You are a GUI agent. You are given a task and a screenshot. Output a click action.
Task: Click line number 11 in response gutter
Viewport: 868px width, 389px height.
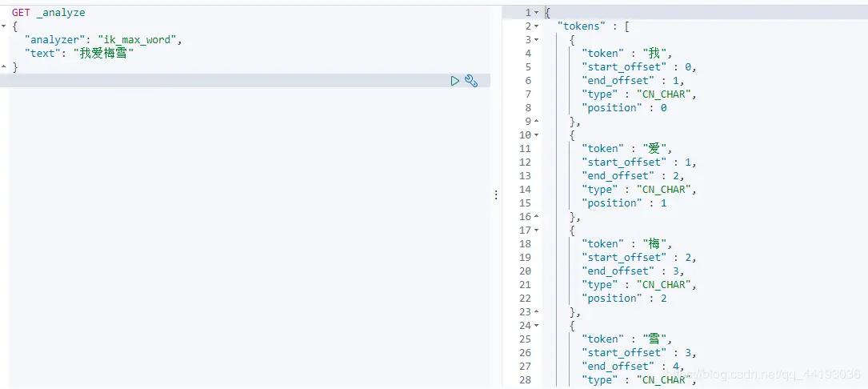[525, 149]
